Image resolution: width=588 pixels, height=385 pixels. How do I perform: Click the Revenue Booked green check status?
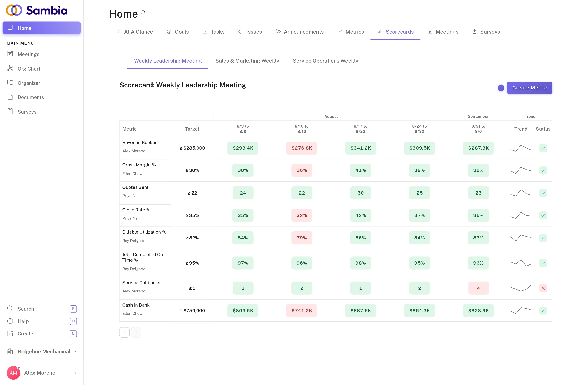(543, 148)
